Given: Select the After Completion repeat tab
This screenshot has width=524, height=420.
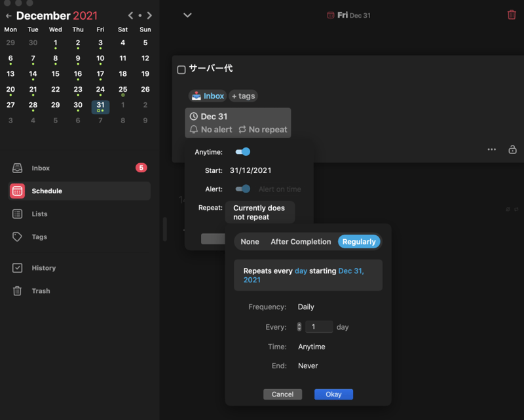Looking at the screenshot, I should coord(301,242).
